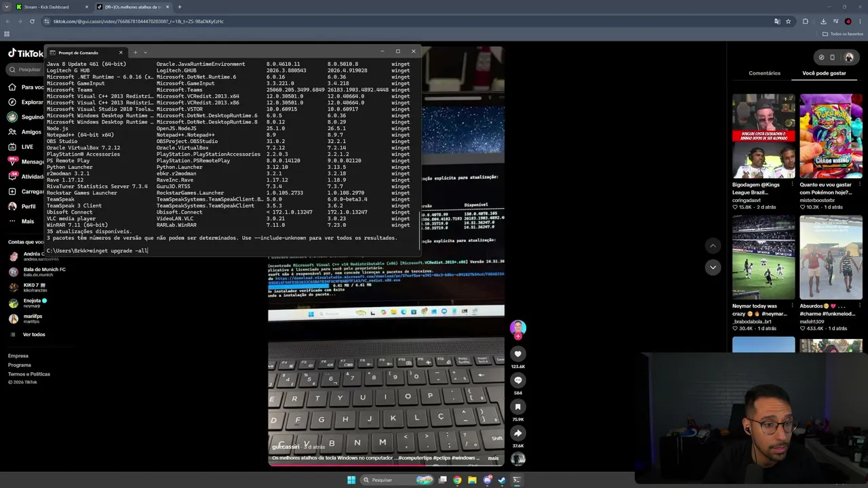Screen dimensions: 868x488
Task: Open comments via speech bubble icon
Action: coord(517,380)
